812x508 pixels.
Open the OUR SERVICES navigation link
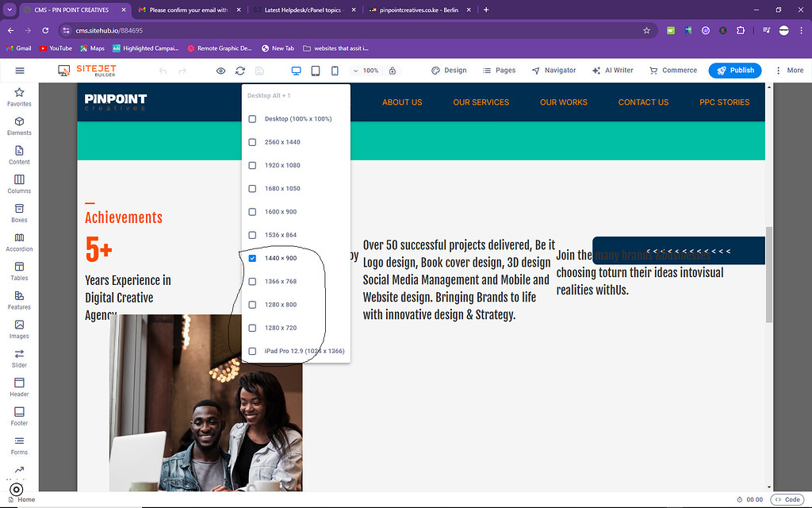(x=481, y=102)
